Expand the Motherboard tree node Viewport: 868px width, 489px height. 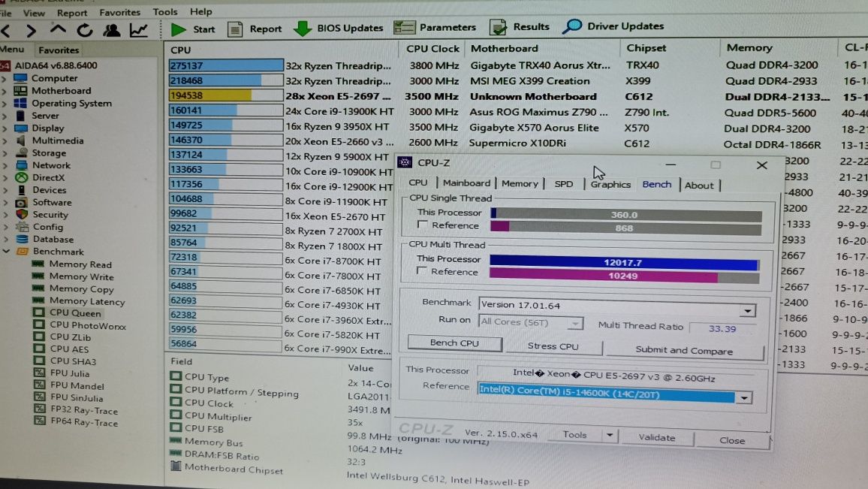5,91
